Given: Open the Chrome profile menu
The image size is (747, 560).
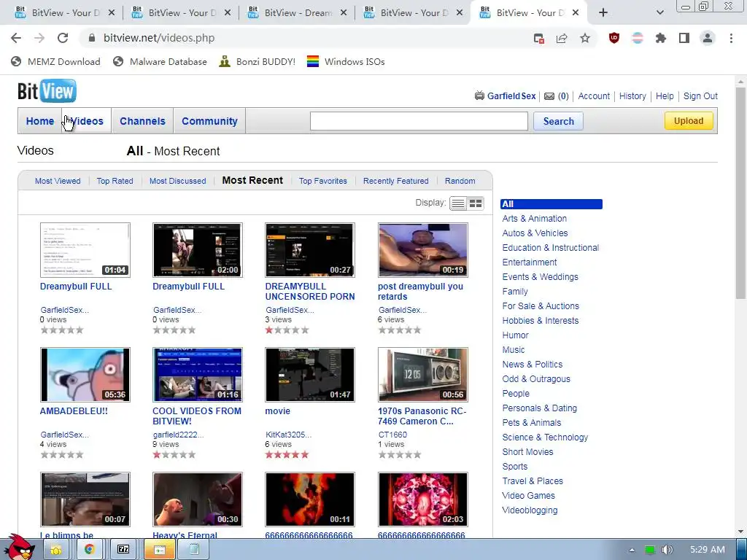Looking at the screenshot, I should [x=708, y=38].
